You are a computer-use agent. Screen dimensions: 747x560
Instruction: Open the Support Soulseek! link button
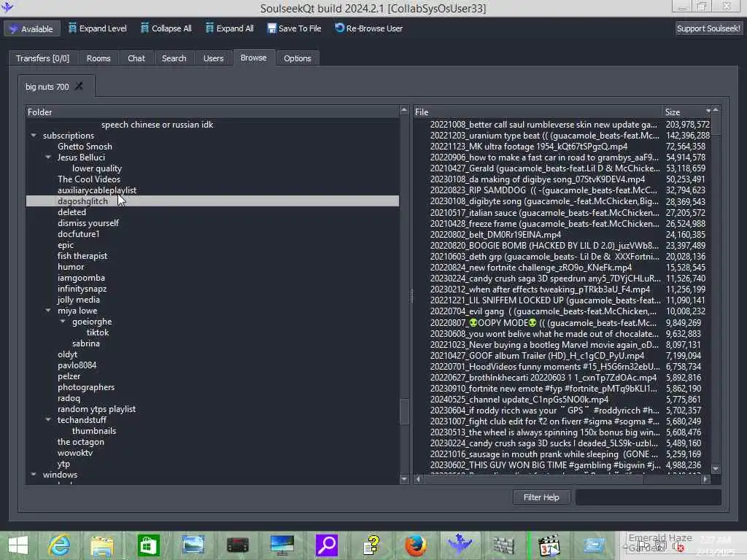tap(708, 28)
